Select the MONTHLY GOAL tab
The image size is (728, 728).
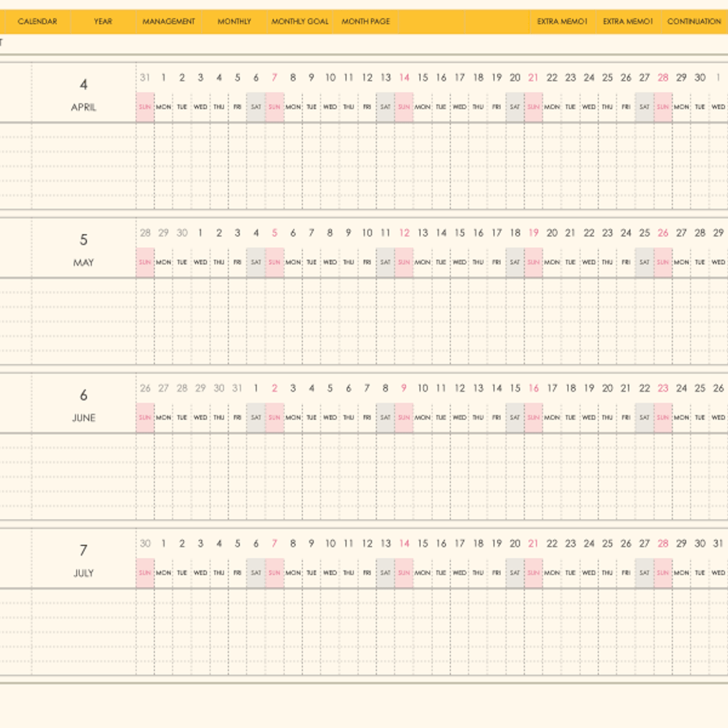pyautogui.click(x=300, y=21)
